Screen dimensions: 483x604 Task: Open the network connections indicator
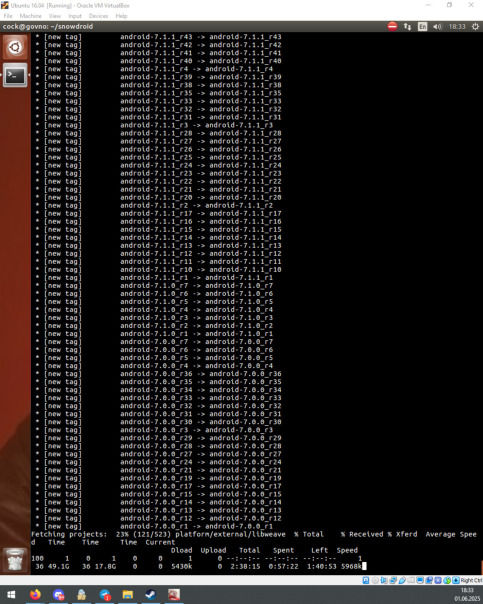coord(407,26)
